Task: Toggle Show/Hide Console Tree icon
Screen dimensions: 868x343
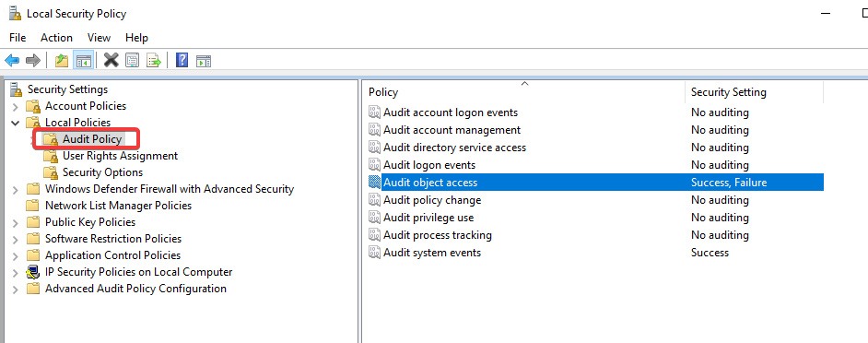Action: point(84,61)
